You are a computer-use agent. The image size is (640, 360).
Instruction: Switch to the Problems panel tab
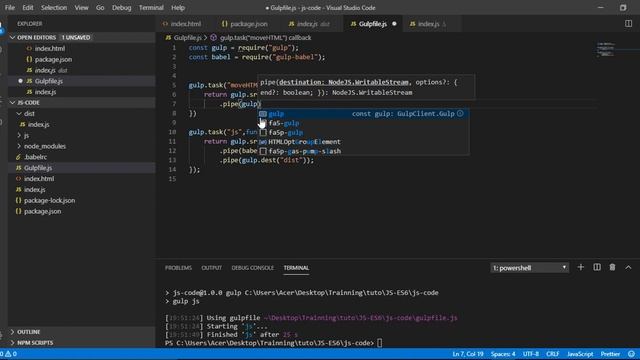pos(178,268)
